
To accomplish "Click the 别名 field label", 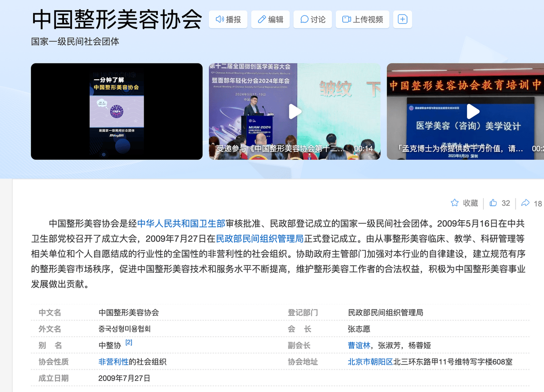I will (x=50, y=345).
